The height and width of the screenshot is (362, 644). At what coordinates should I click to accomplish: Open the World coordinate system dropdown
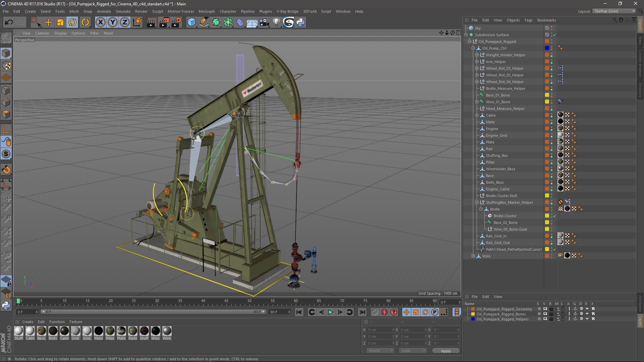point(380,351)
